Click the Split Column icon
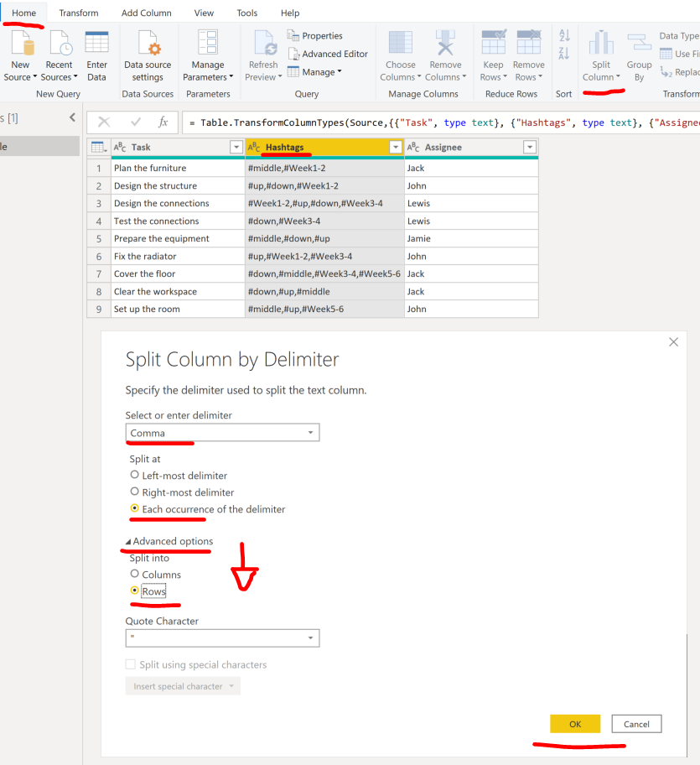This screenshot has height=765, width=700. [x=601, y=43]
